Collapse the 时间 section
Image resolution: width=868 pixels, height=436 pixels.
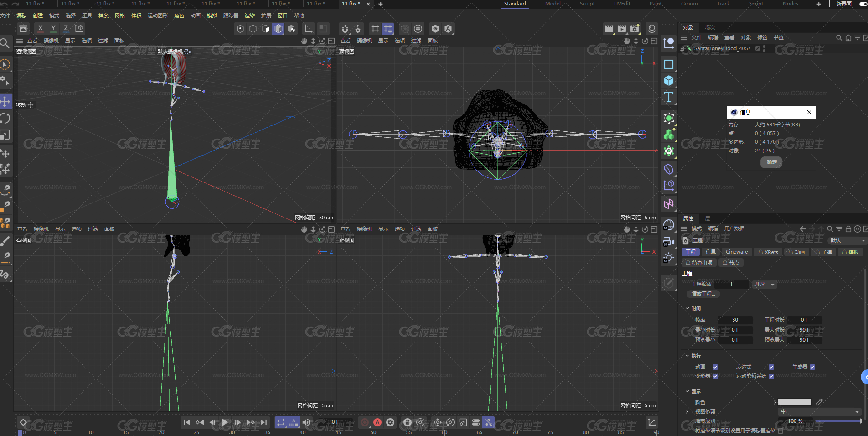[687, 309]
